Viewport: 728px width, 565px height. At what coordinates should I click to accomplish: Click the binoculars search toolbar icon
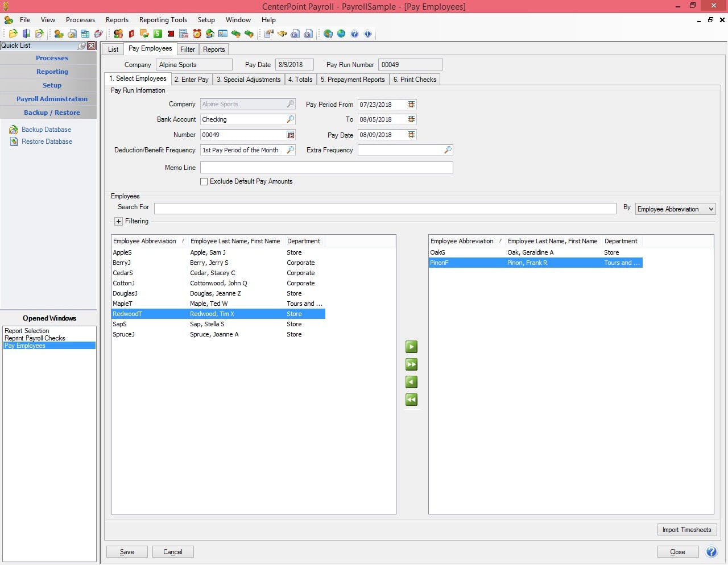click(281, 34)
